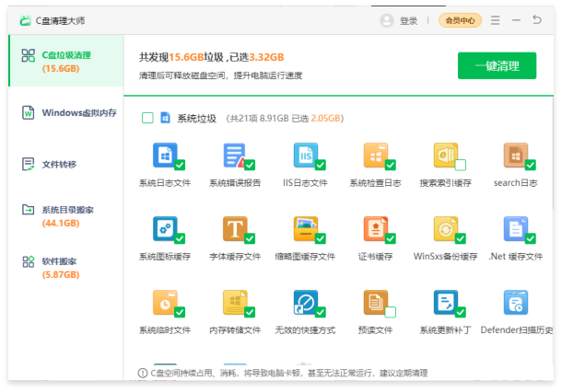Click the 缩略图缓存文件 icon
Screen dimensions: 562x392
click(x=304, y=228)
